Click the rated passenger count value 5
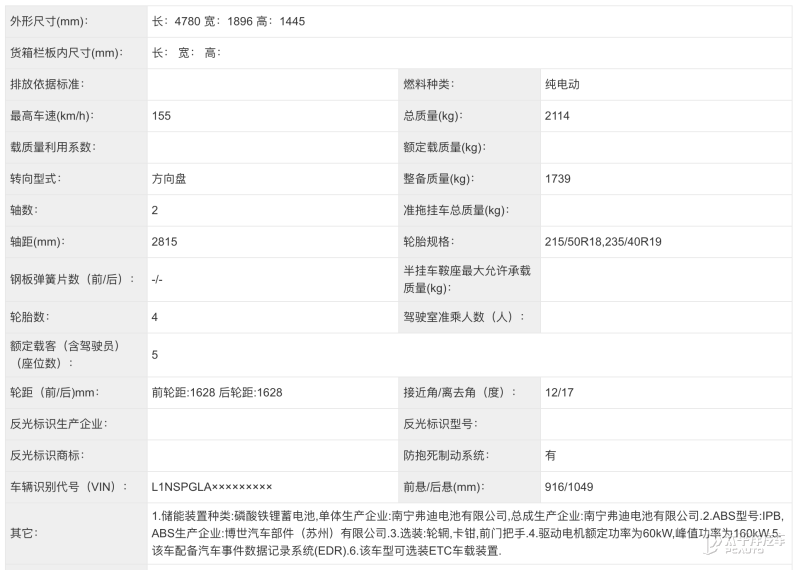 coord(155,354)
